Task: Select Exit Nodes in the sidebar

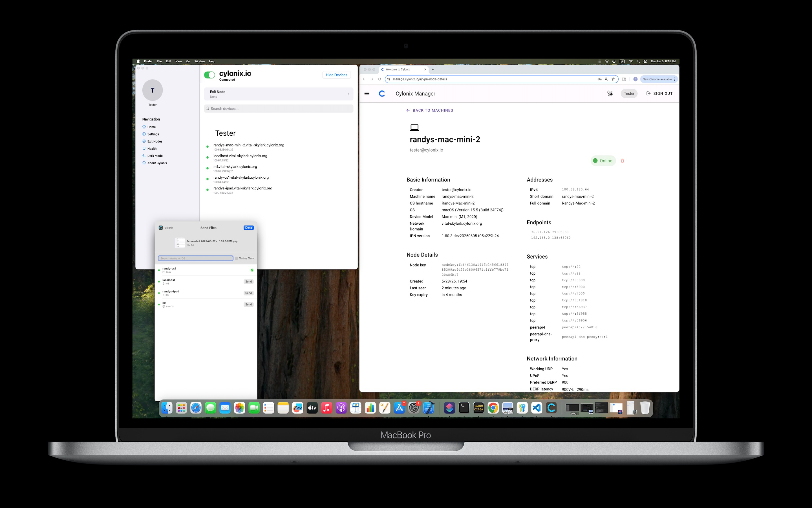Action: [x=152, y=141]
